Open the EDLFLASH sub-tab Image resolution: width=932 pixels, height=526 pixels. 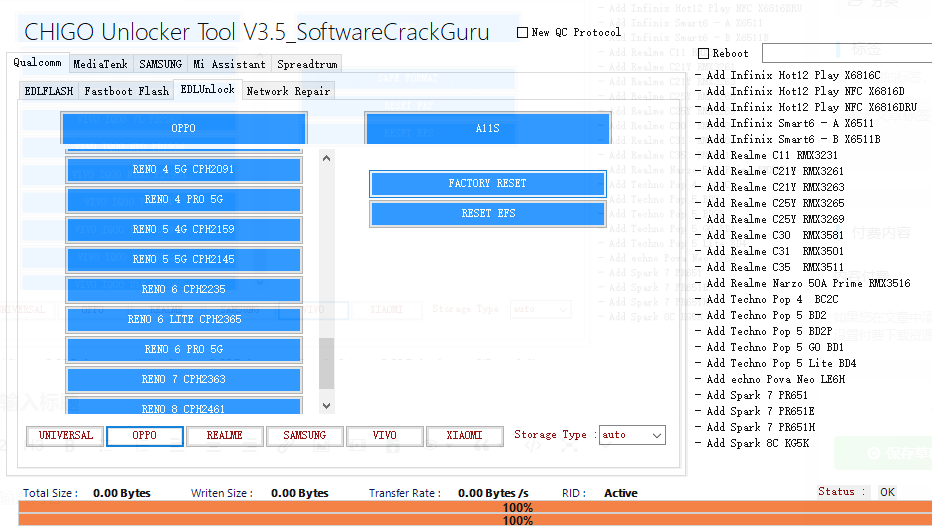pyautogui.click(x=49, y=91)
